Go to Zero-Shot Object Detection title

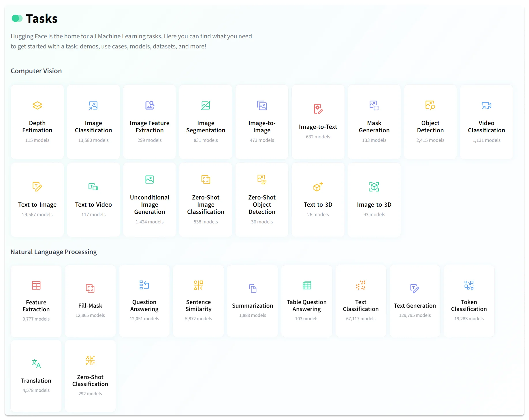[x=262, y=205]
